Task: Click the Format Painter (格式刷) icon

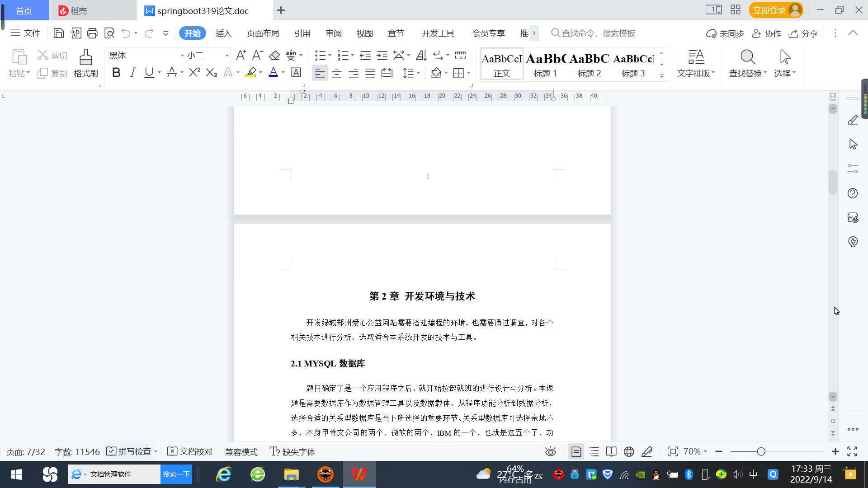Action: (x=85, y=63)
